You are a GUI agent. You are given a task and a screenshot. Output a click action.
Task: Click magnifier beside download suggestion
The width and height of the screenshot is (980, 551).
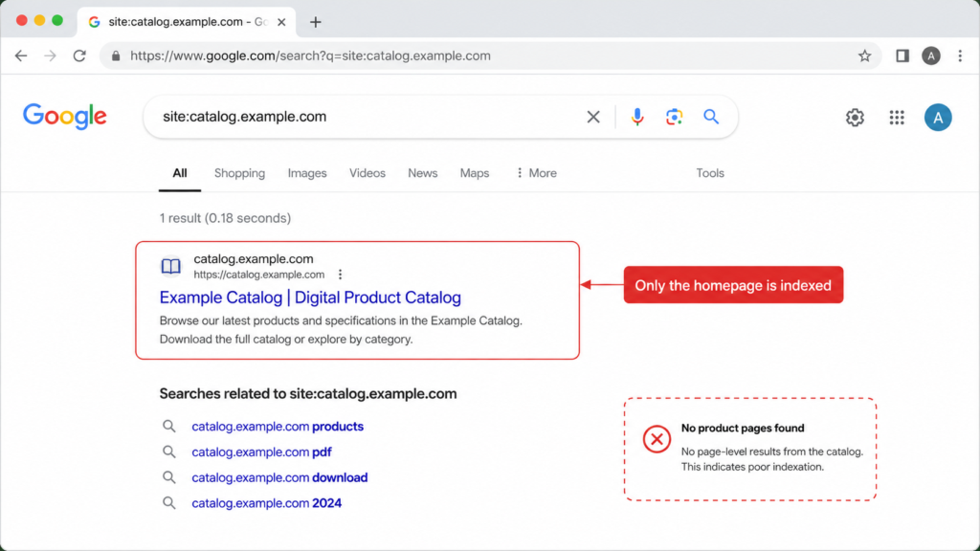pos(168,477)
